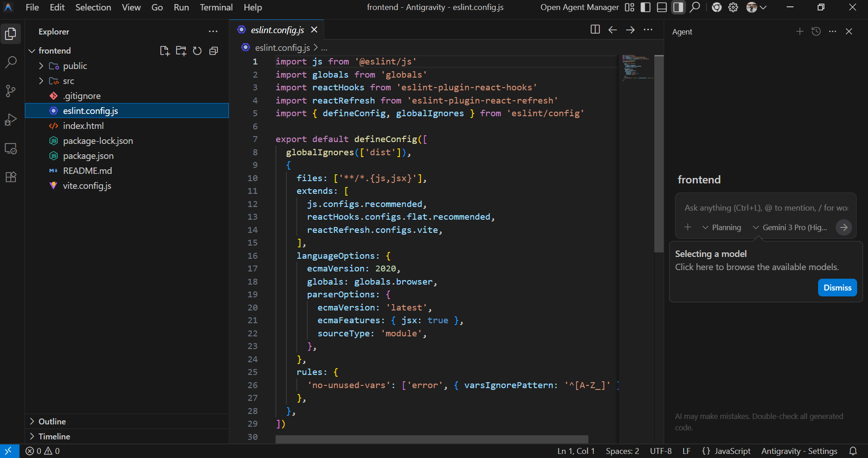
Task: Refresh the Explorer file tree
Action: 197,51
